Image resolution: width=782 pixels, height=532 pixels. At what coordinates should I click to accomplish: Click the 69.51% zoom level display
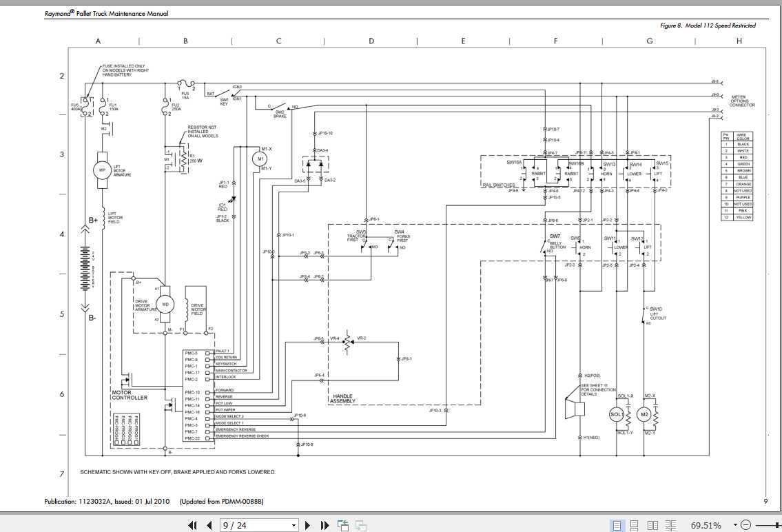[x=705, y=525]
